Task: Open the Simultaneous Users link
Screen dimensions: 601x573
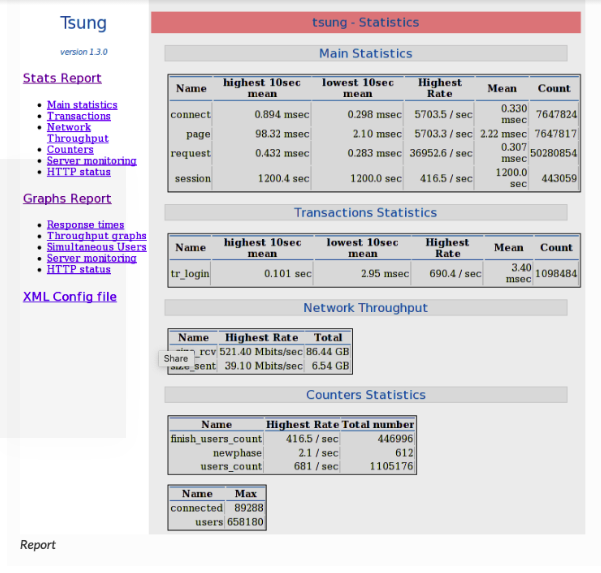Action: [97, 247]
